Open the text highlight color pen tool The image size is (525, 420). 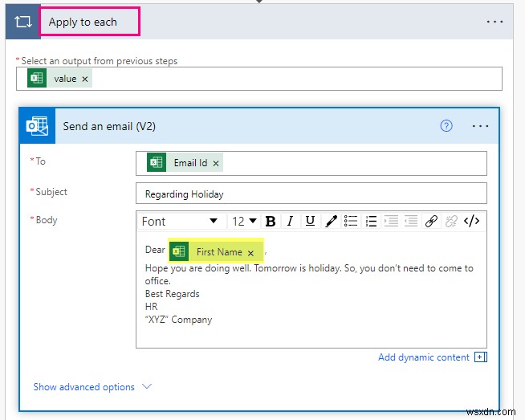tap(331, 222)
